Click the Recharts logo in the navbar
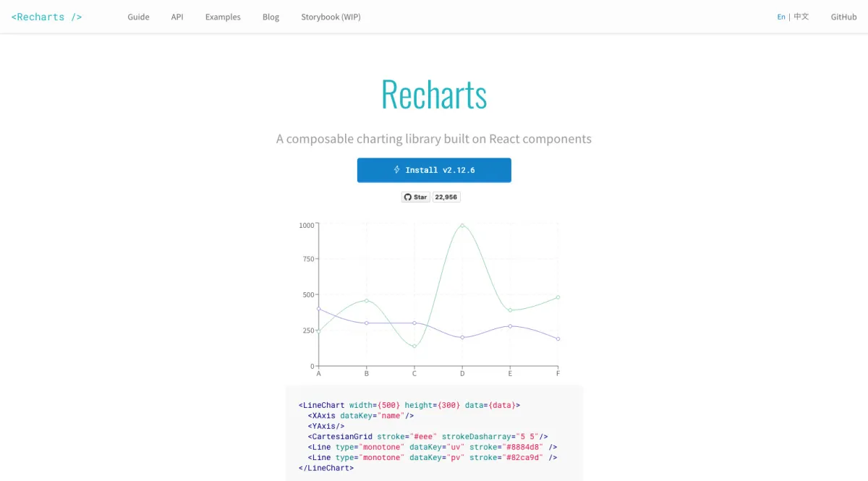The width and height of the screenshot is (868, 481). click(47, 17)
